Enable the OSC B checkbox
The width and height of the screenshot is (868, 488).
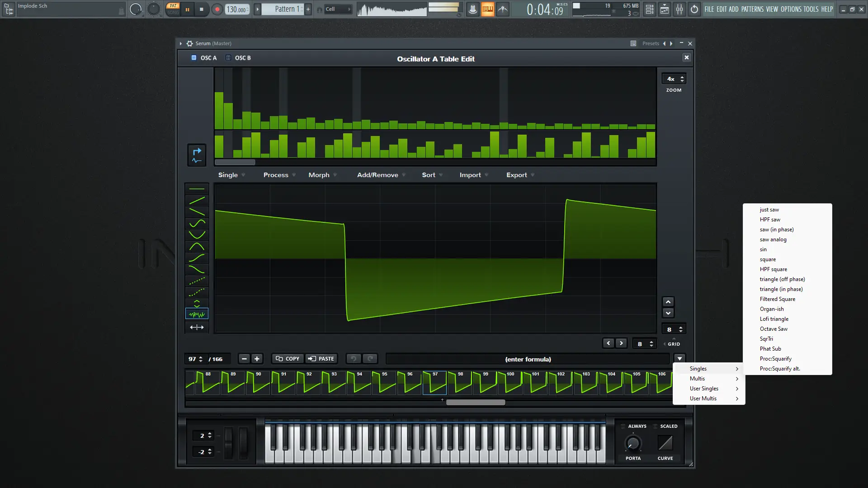click(x=228, y=58)
